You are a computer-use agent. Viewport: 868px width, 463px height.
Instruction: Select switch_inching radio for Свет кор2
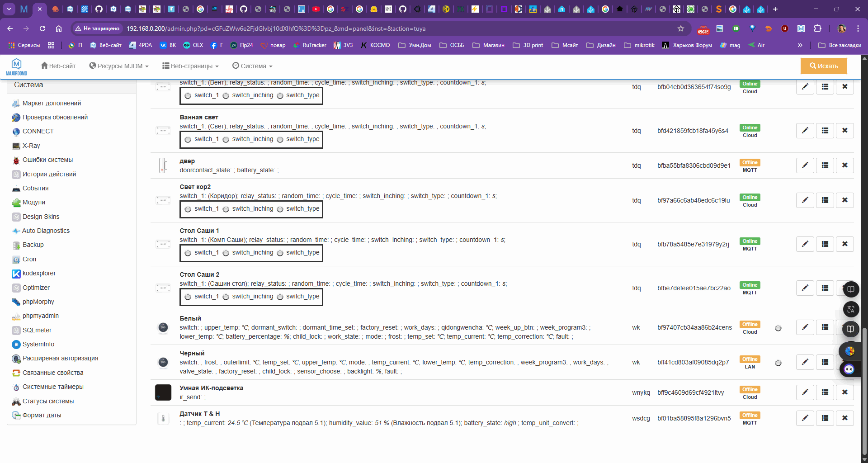coord(226,209)
